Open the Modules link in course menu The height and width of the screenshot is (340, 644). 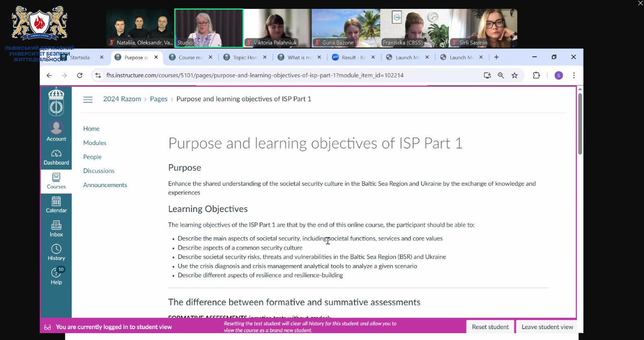[x=95, y=143]
